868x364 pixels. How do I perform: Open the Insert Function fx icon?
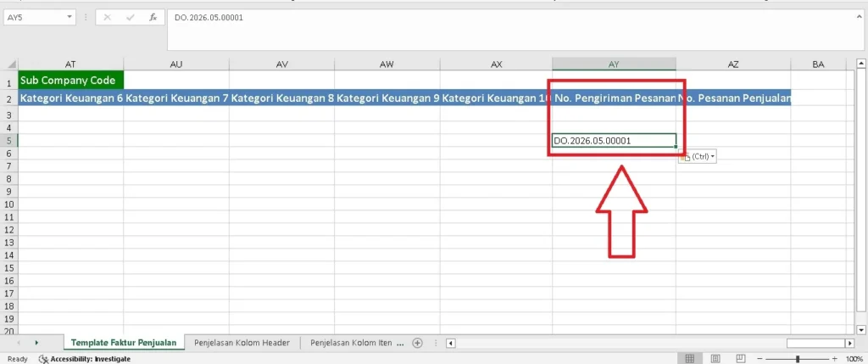pyautogui.click(x=153, y=17)
